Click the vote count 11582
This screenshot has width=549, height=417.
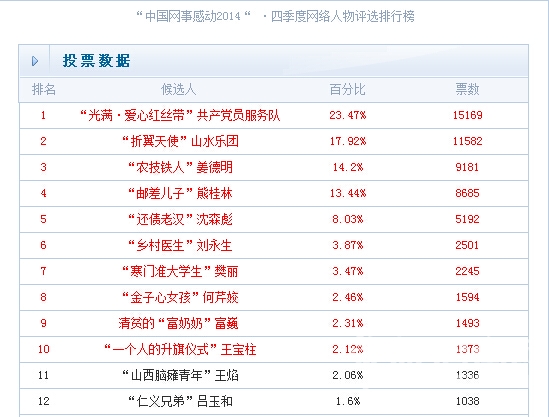click(x=467, y=141)
